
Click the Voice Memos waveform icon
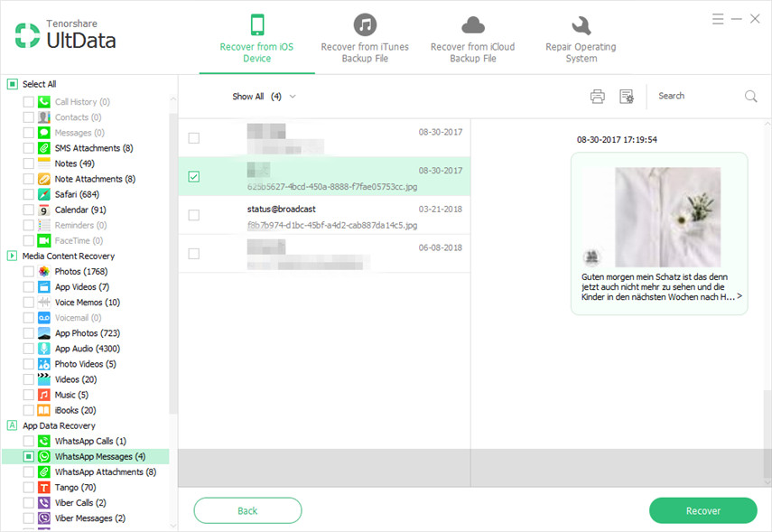pyautogui.click(x=44, y=303)
